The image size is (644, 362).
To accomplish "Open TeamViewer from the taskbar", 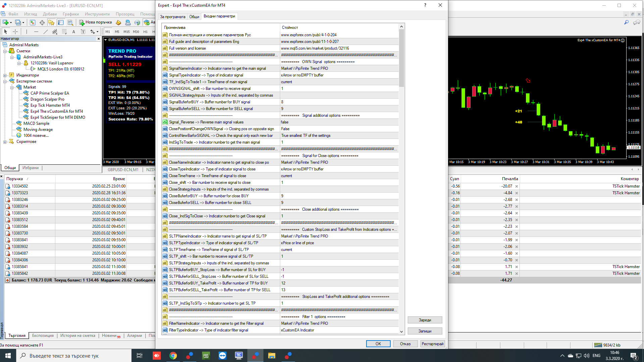I will click(222, 356).
